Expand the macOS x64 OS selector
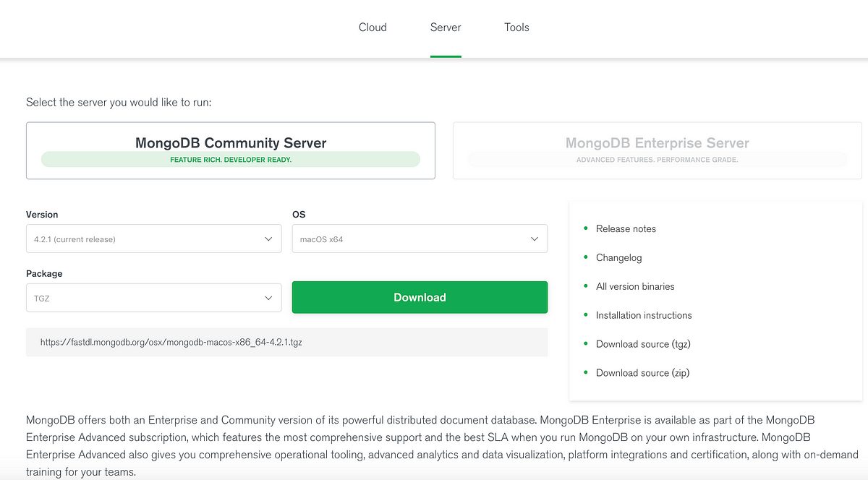Viewport: 868px width, 480px height. point(420,239)
